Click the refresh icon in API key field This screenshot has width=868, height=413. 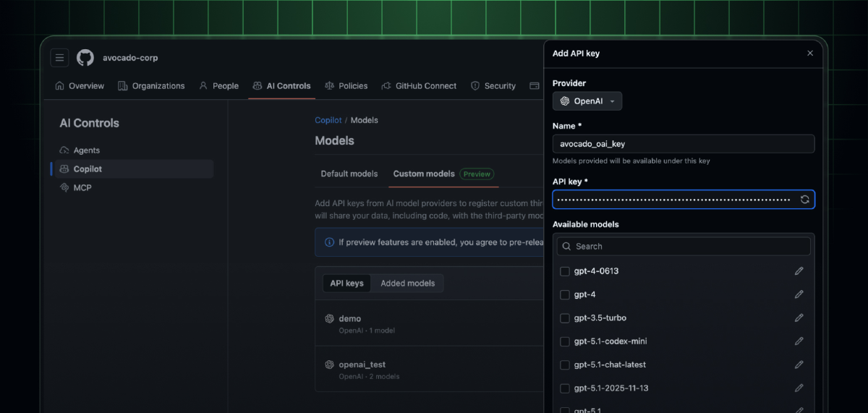coord(804,200)
